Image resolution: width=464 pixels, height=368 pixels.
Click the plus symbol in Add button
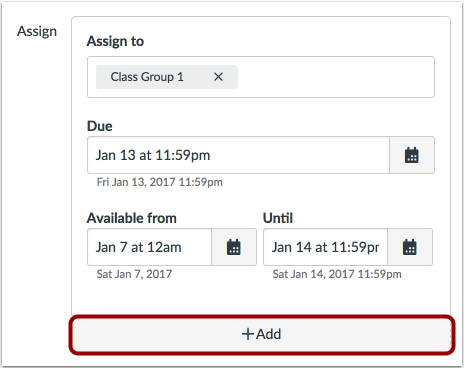pyautogui.click(x=248, y=334)
